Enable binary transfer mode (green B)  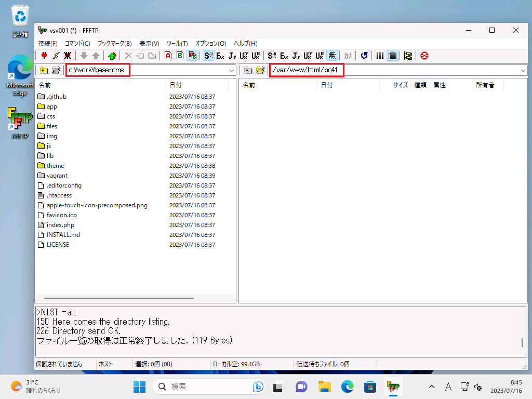point(180,56)
